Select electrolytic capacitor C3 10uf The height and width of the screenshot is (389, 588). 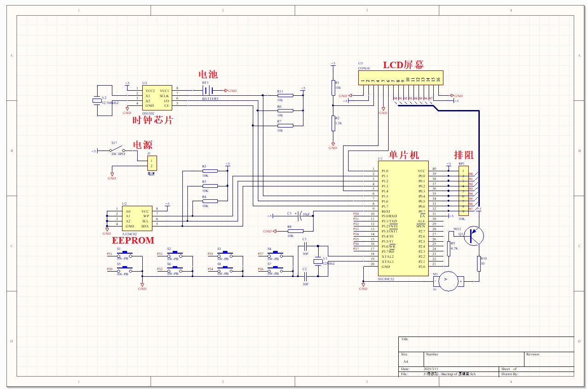click(x=299, y=215)
